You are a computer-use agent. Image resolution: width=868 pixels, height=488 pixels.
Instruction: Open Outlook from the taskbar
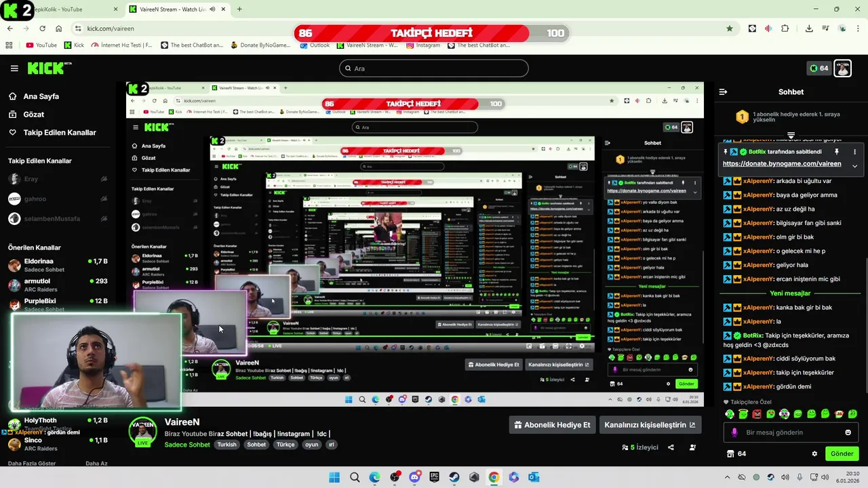534,477
